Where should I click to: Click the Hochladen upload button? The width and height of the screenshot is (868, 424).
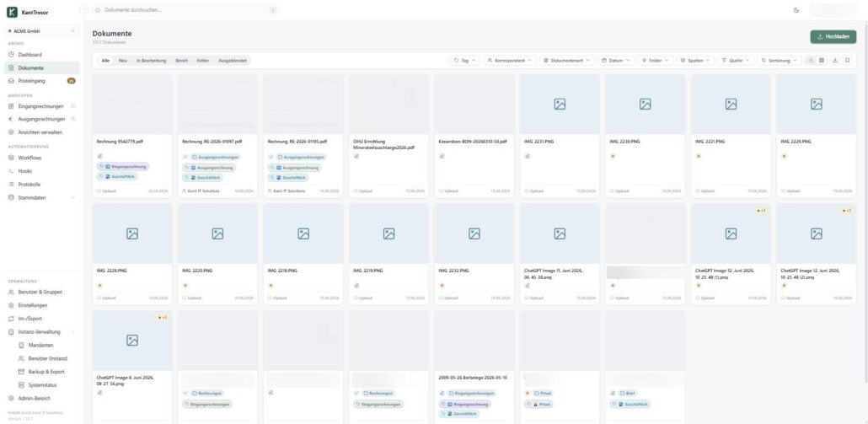pyautogui.click(x=833, y=36)
